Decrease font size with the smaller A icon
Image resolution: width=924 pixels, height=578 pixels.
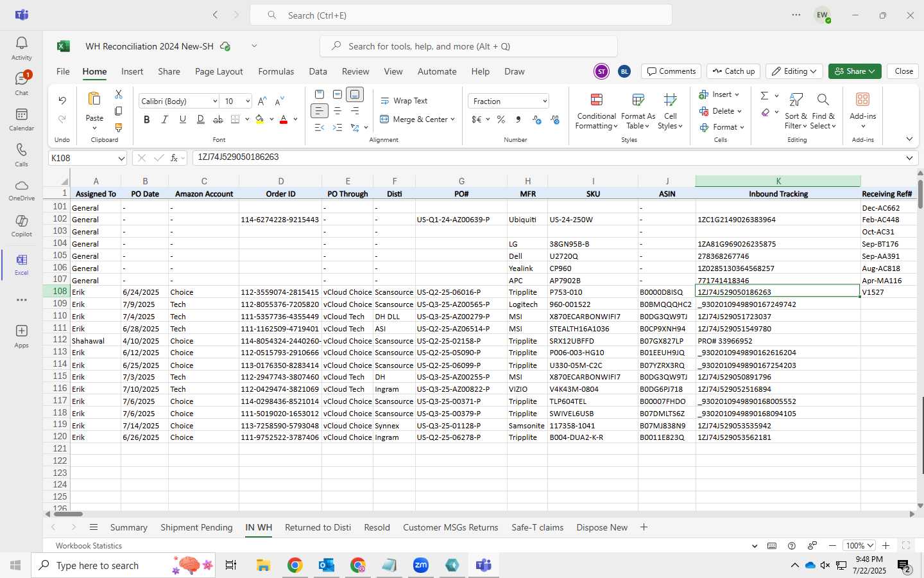pos(279,101)
